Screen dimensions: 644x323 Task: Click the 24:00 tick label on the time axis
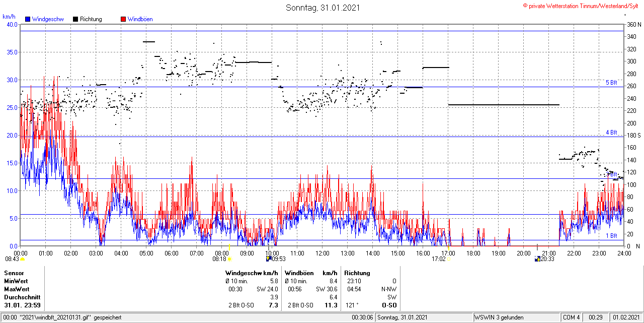point(624,253)
